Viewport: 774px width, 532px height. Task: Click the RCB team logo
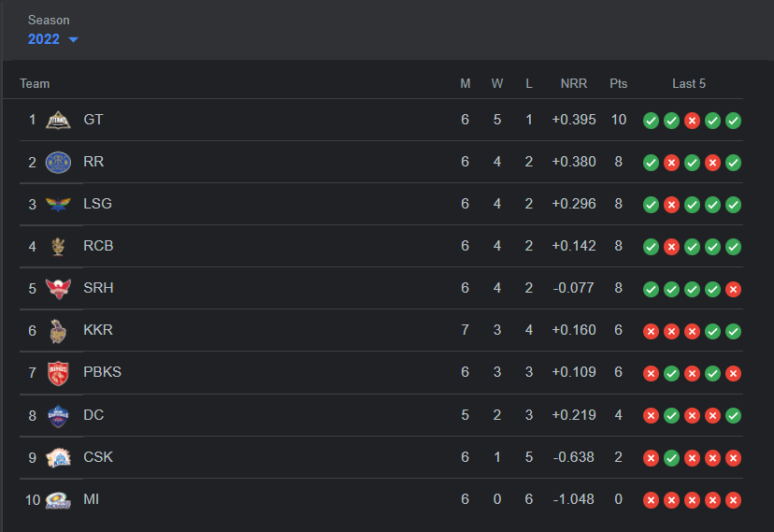pos(59,246)
